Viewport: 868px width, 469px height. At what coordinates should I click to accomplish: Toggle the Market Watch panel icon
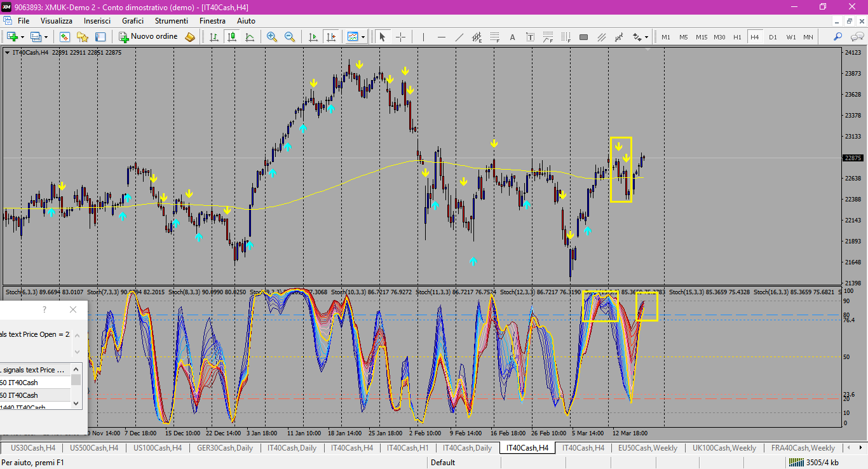click(x=65, y=37)
